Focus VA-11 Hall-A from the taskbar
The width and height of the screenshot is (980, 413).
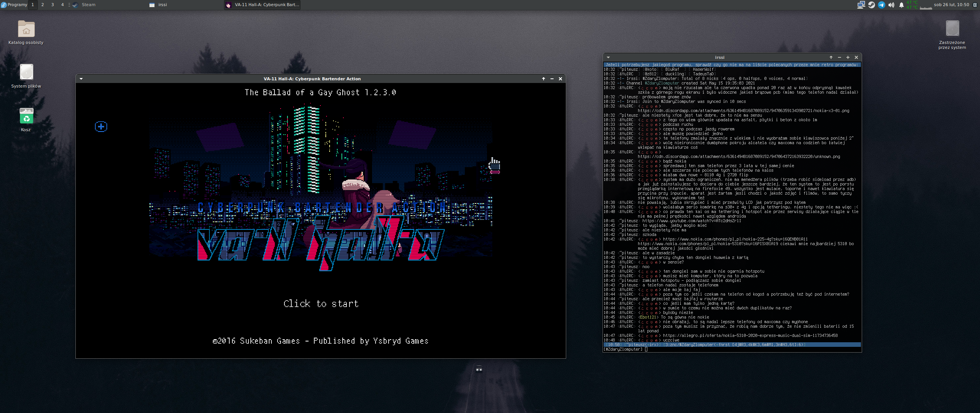point(262,5)
